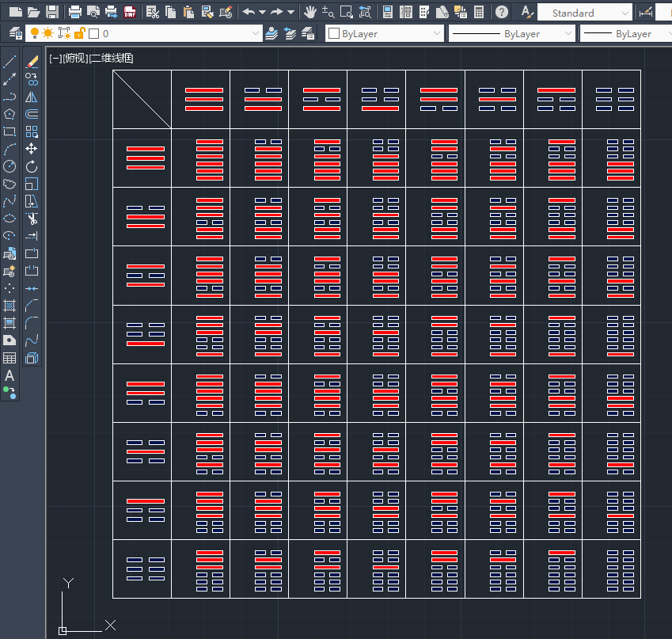Select the Hatch tool
The width and height of the screenshot is (672, 639).
[9, 306]
